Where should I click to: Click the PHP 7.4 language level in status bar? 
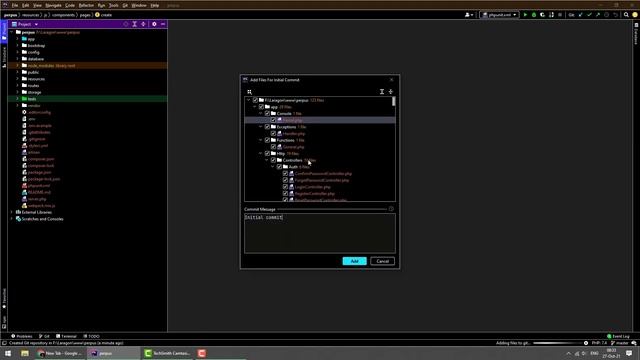point(599,343)
